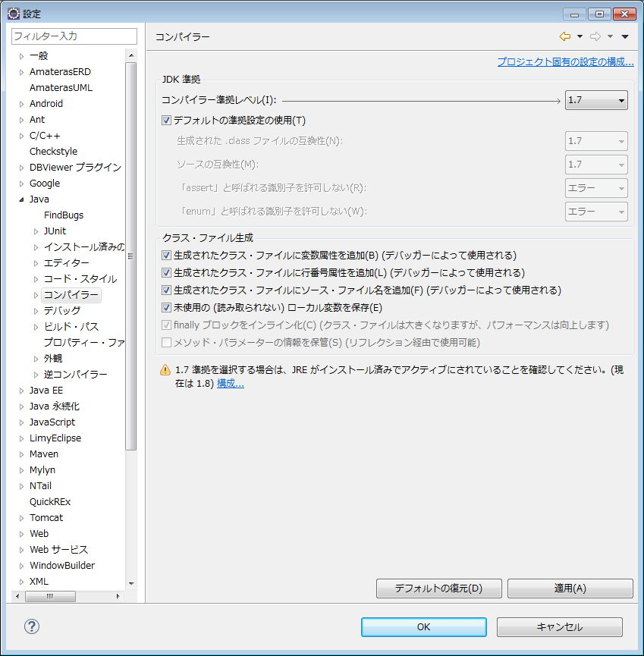Select JavaScript in the tree

pyautogui.click(x=52, y=422)
